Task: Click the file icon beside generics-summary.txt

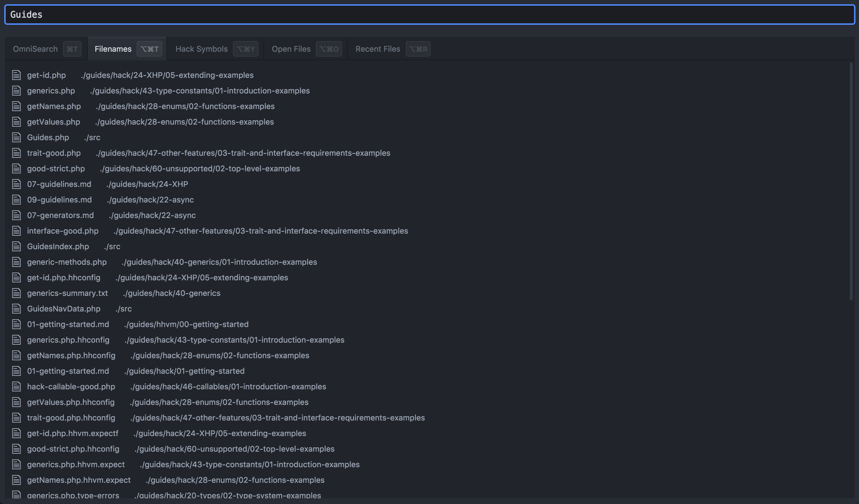Action: click(x=16, y=293)
